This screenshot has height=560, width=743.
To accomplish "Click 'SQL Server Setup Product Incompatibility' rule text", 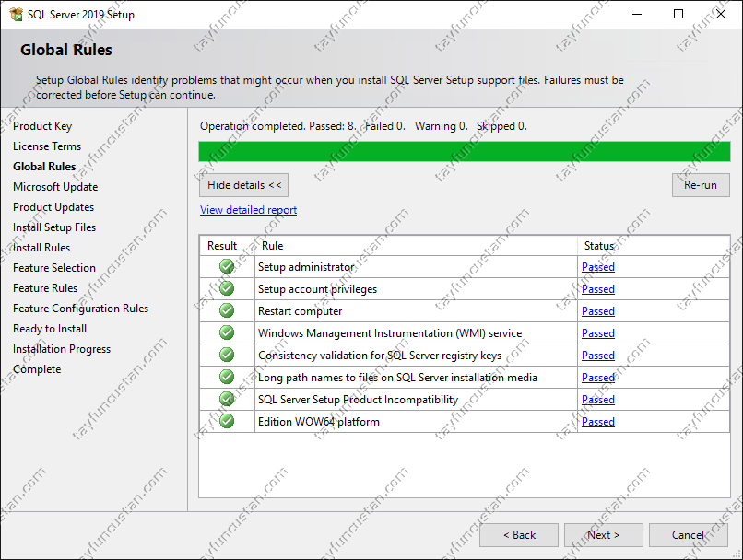I will (x=359, y=400).
